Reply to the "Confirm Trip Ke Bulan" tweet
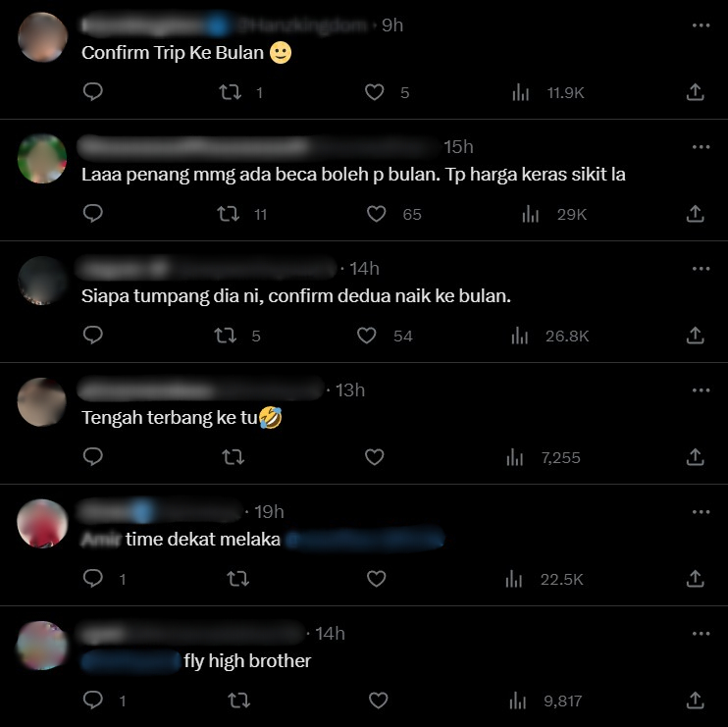 (x=93, y=92)
